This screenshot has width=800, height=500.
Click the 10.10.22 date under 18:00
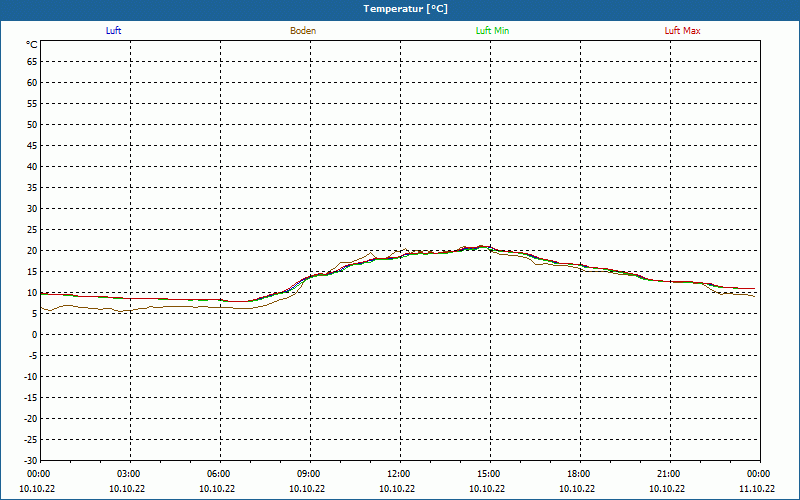pyautogui.click(x=577, y=489)
